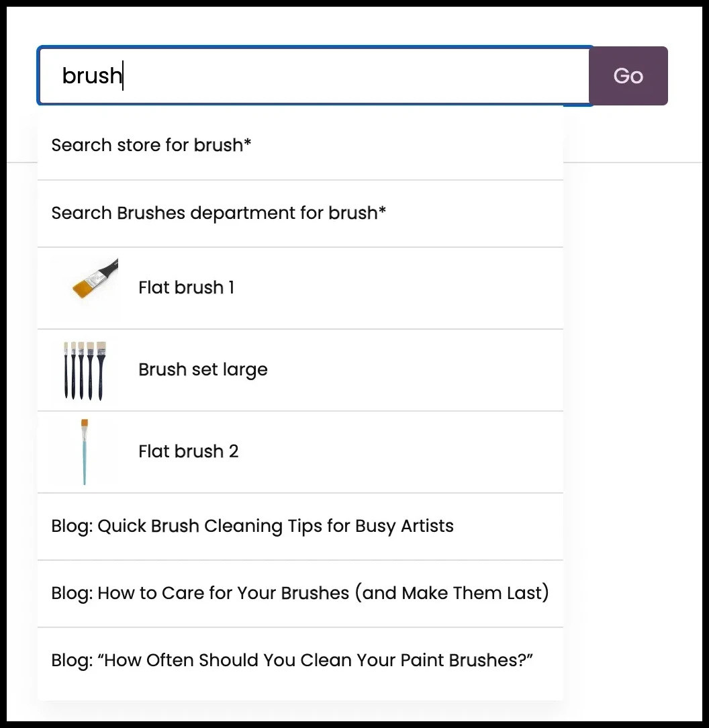The width and height of the screenshot is (709, 728).
Task: Go to the "Brush set large" product label
Action: 203,369
